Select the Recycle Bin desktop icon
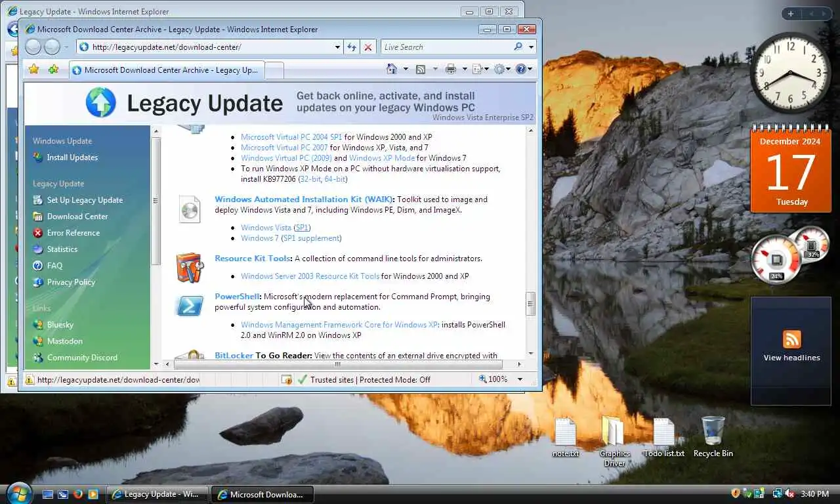 pyautogui.click(x=713, y=437)
